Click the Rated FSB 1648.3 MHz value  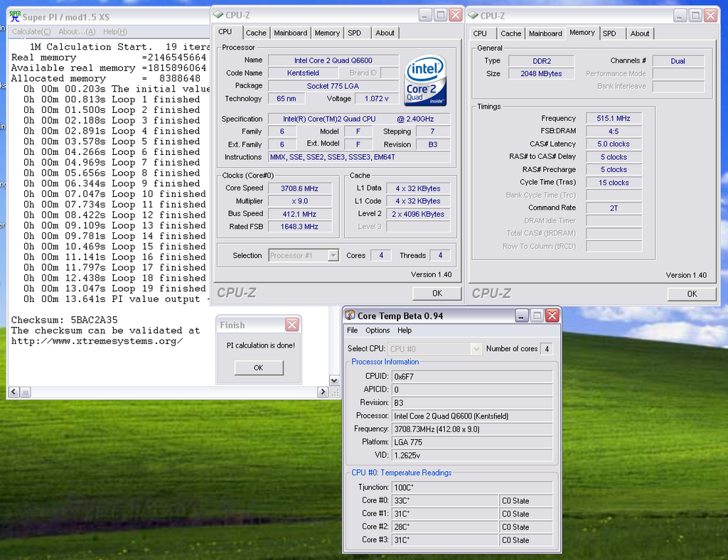pos(300,227)
